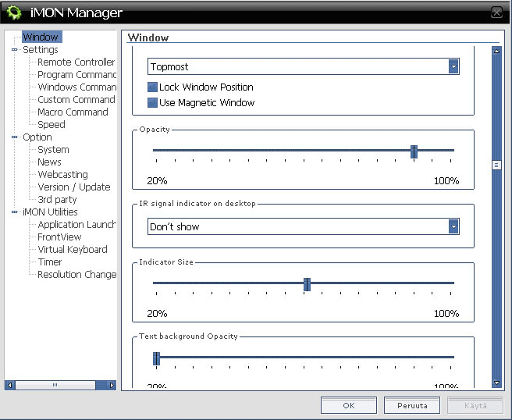Image resolution: width=512 pixels, height=420 pixels.
Task: Toggle Lock Window Position checkbox
Action: click(152, 87)
